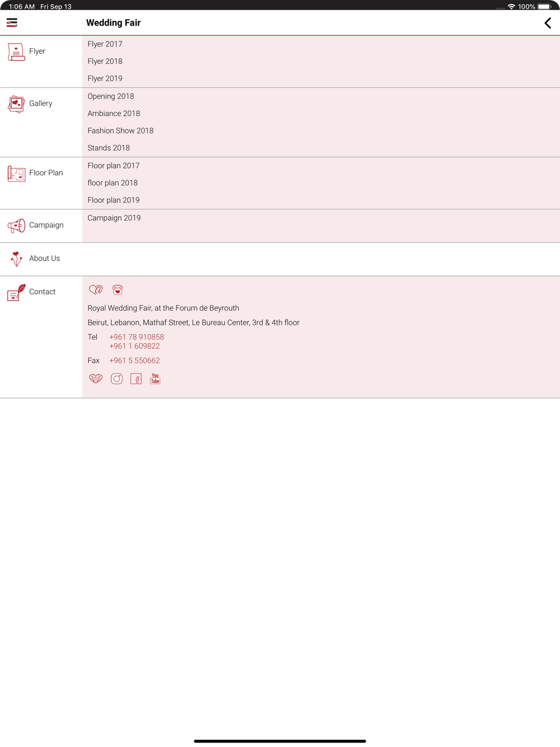The width and height of the screenshot is (560, 747).
Task: Open Flyer 2018
Action: point(105,61)
